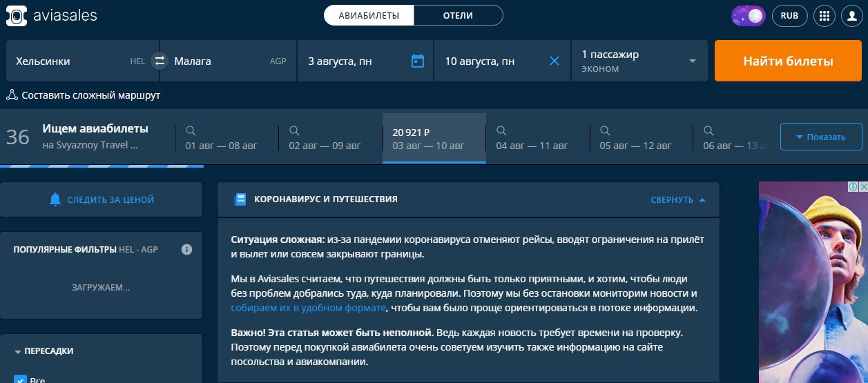Open the RUB currency selector

pyautogui.click(x=789, y=15)
